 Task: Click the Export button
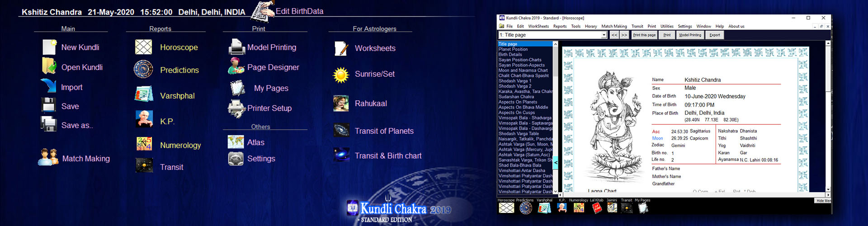[x=715, y=35]
